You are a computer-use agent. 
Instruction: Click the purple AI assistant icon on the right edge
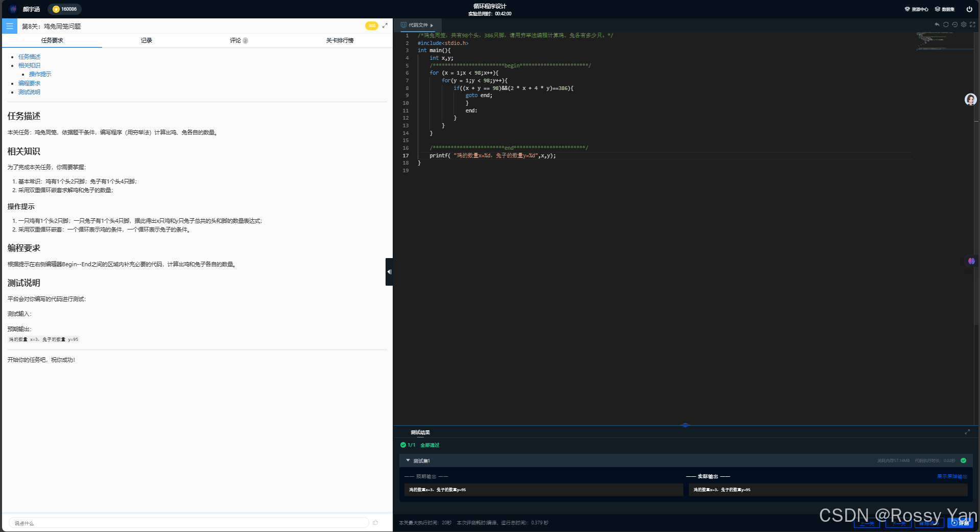[x=971, y=261]
